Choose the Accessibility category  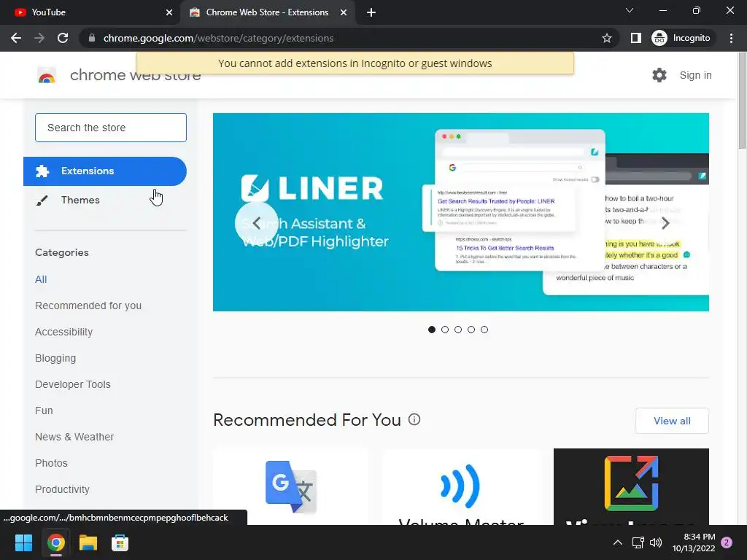(64, 332)
